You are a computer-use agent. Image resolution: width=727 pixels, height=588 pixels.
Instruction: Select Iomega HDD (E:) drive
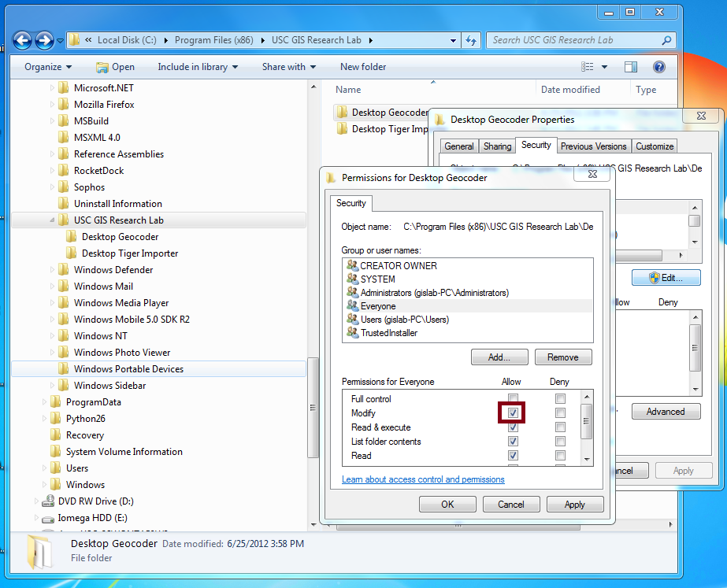point(92,518)
